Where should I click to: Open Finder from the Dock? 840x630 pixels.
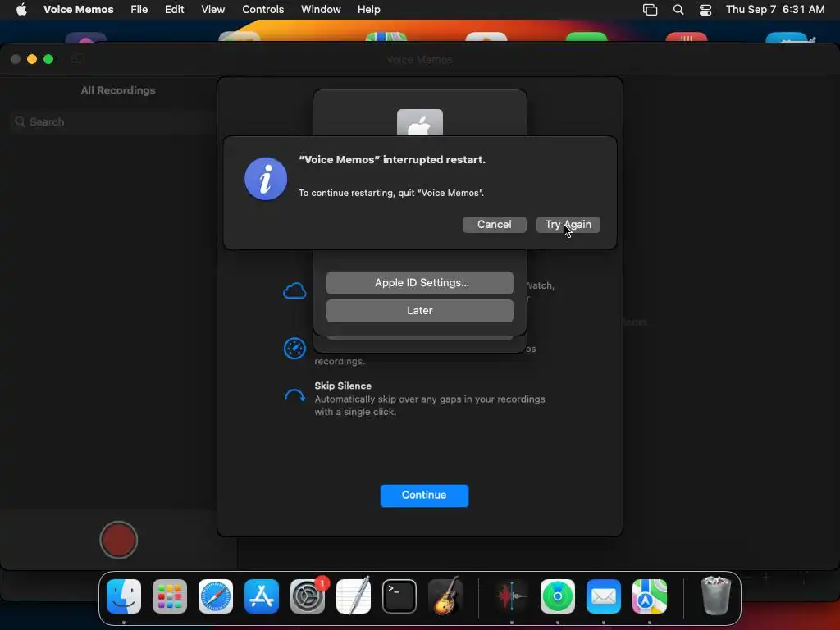[124, 596]
